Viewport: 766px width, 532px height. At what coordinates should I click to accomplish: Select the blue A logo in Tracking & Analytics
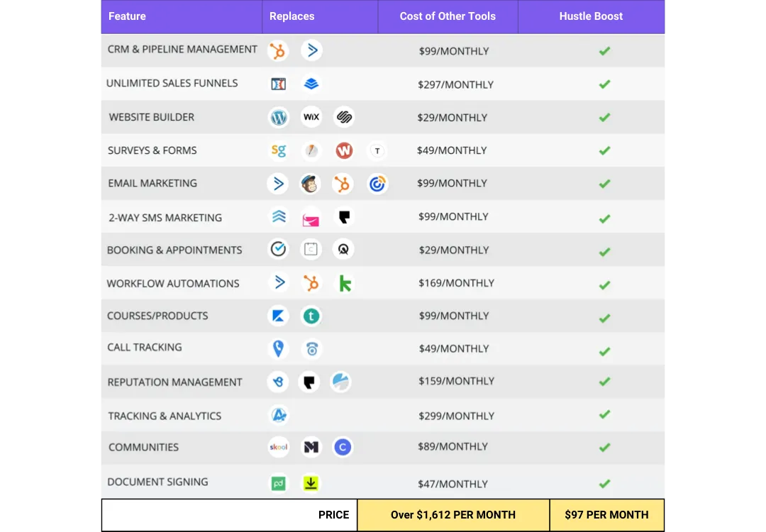tap(279, 415)
